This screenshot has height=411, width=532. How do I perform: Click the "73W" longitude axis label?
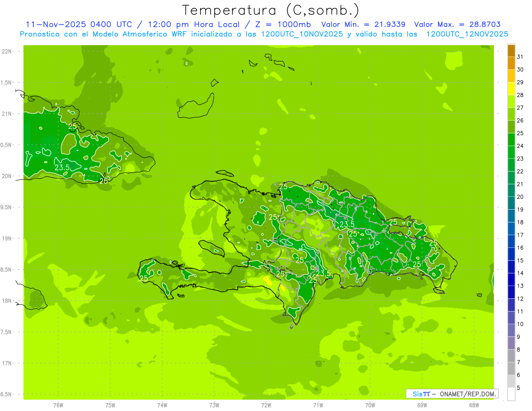pos(214,405)
